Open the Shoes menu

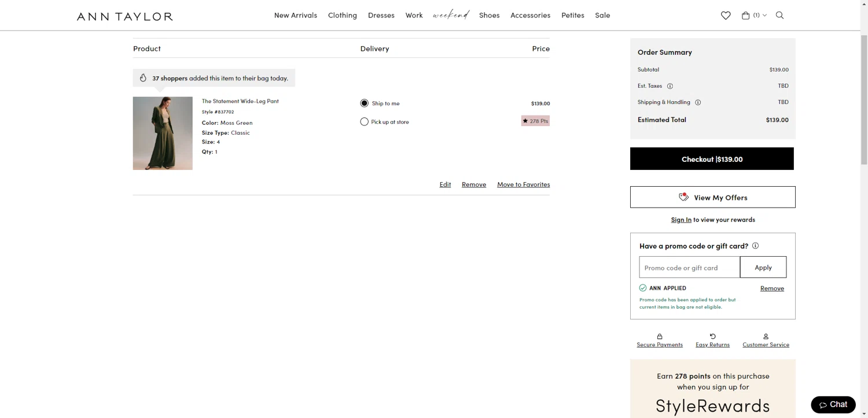[x=490, y=15]
